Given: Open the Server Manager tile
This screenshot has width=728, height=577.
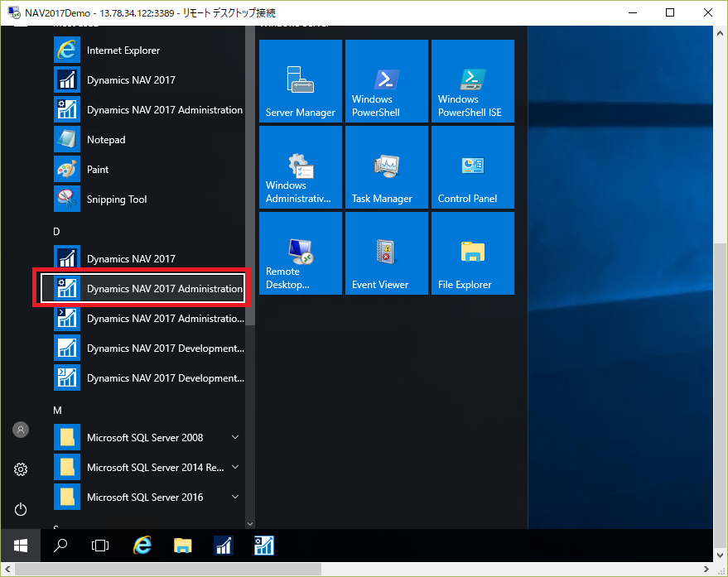Looking at the screenshot, I should click(301, 81).
